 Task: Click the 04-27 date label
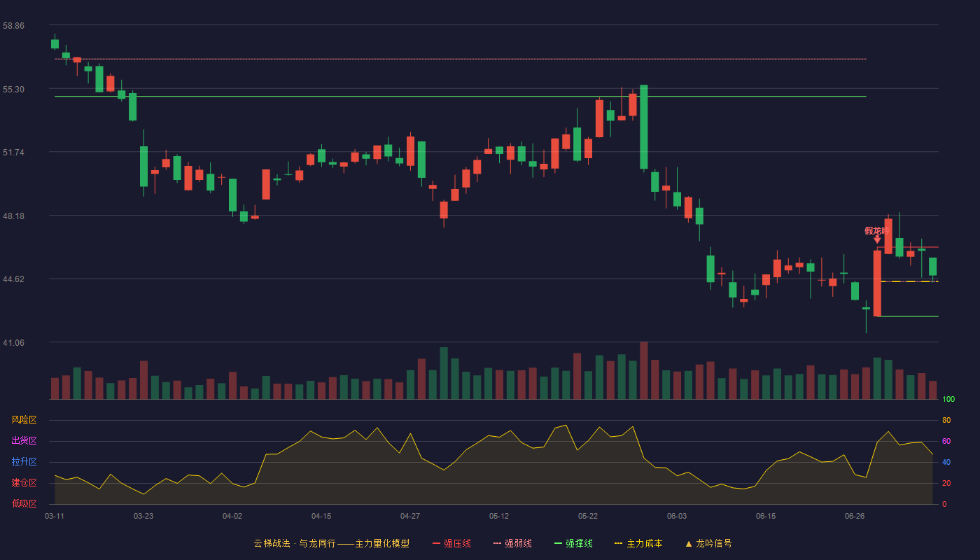pos(410,516)
